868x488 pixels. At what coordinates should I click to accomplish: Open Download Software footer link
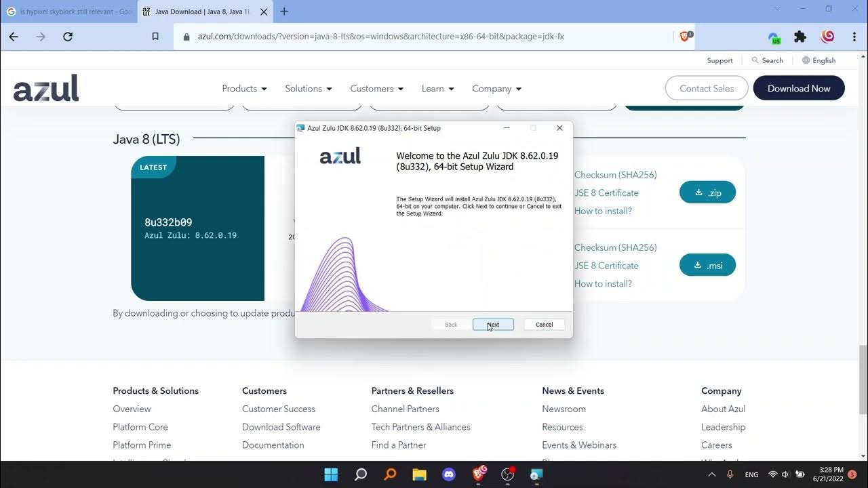click(x=281, y=427)
